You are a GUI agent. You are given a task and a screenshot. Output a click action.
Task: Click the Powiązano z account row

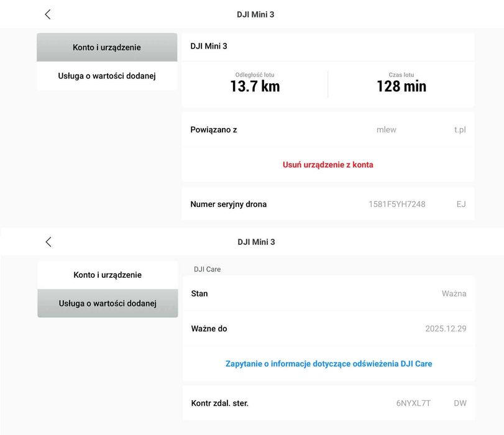click(x=328, y=130)
